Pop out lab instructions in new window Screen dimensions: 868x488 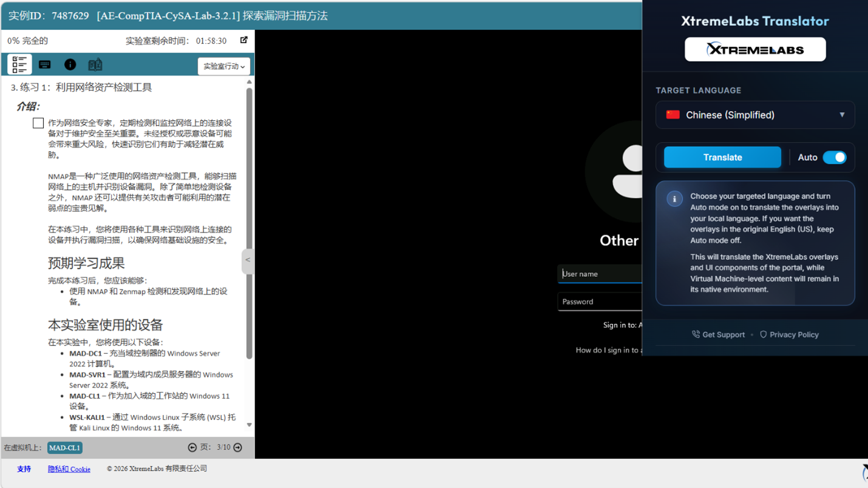(244, 40)
